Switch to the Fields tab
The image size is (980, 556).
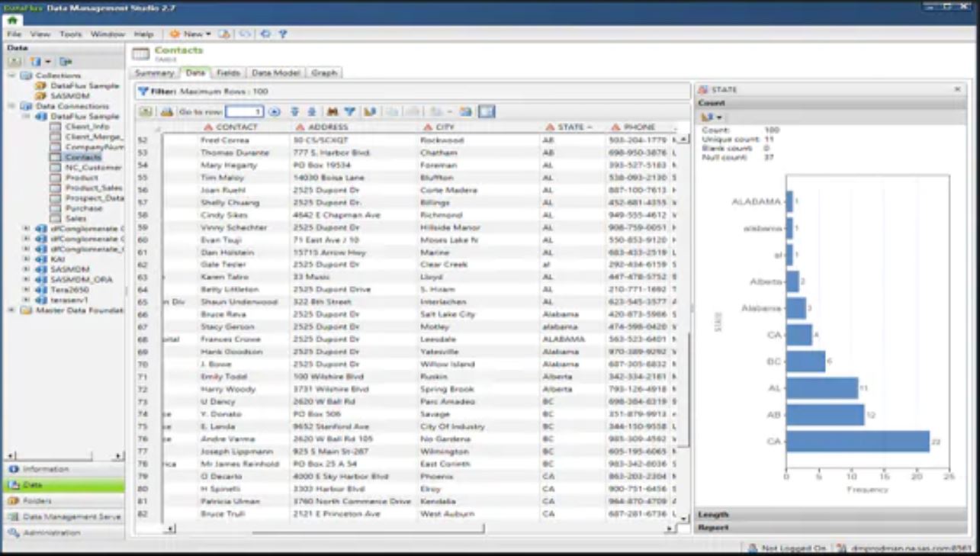pyautogui.click(x=228, y=73)
